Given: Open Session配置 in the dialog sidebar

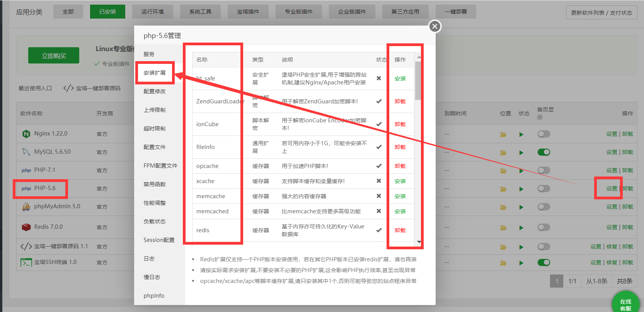Looking at the screenshot, I should tap(159, 240).
